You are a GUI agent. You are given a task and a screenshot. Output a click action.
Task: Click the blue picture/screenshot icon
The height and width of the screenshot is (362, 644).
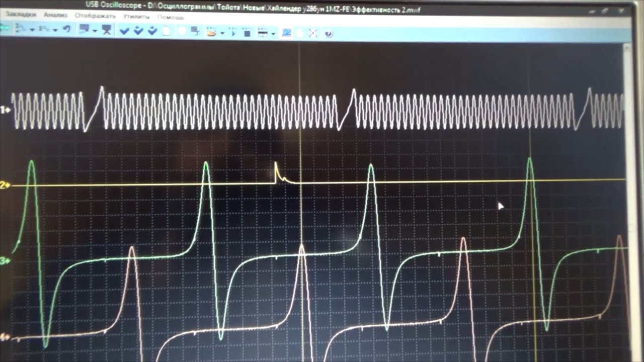tap(286, 33)
